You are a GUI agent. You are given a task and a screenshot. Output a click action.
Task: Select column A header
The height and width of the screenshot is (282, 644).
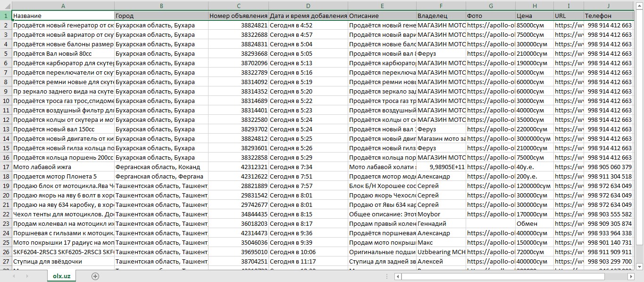(63, 6)
